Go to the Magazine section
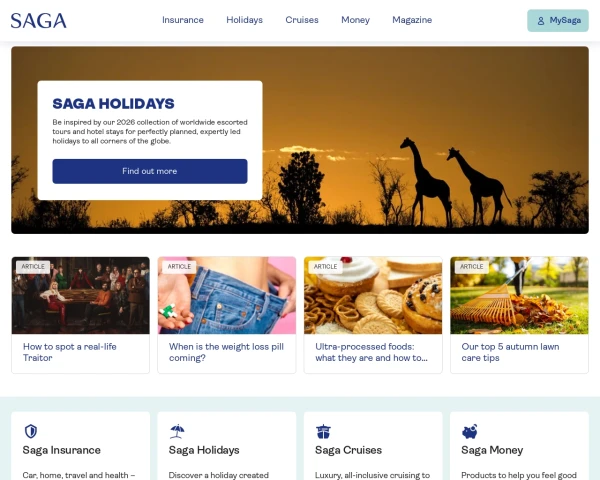The width and height of the screenshot is (600, 480). point(412,20)
